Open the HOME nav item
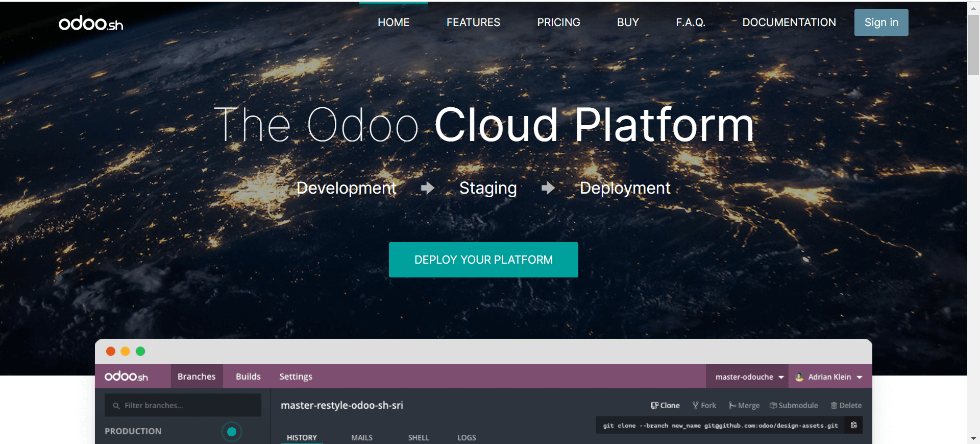Viewport: 980px width, 444px height. tap(394, 22)
